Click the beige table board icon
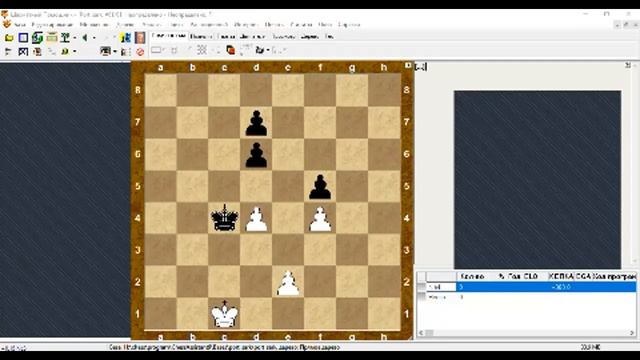This screenshot has width=640, height=360. pos(52,38)
